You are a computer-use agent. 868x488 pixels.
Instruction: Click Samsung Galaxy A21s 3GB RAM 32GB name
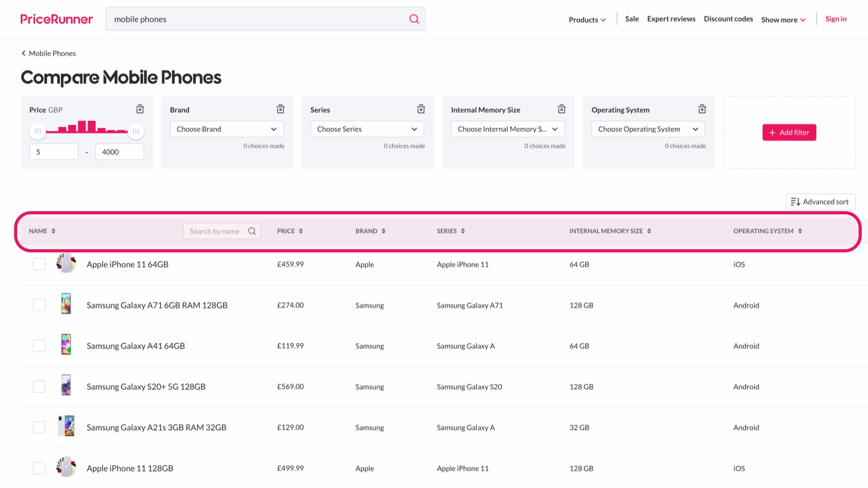tap(156, 428)
